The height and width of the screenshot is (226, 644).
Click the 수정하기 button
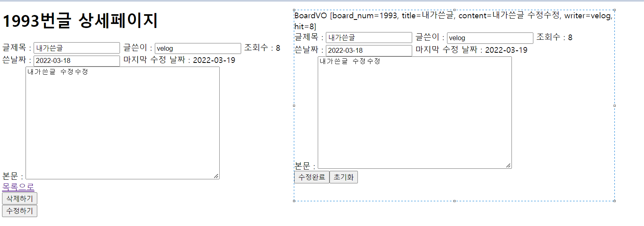tap(19, 211)
